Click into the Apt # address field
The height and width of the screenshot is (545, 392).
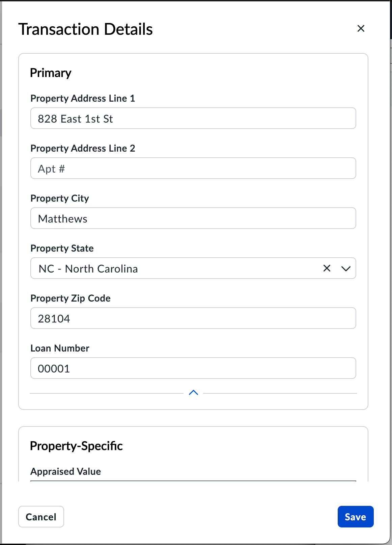point(193,168)
